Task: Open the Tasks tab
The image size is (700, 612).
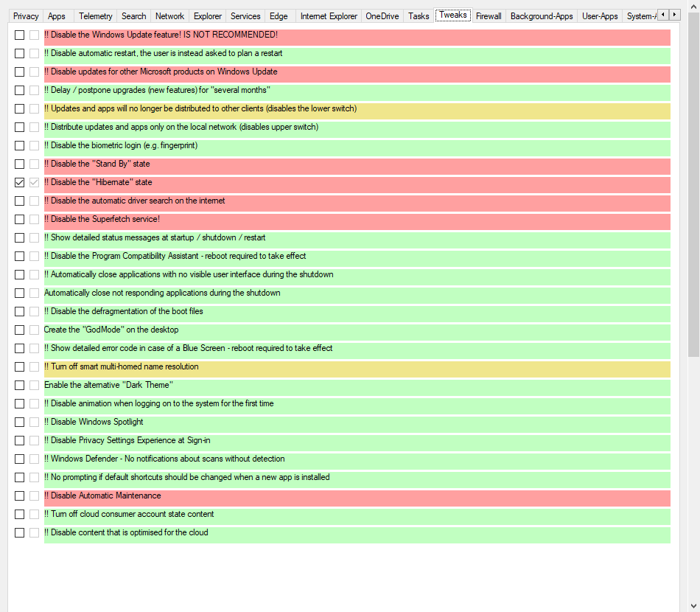Action: point(419,16)
